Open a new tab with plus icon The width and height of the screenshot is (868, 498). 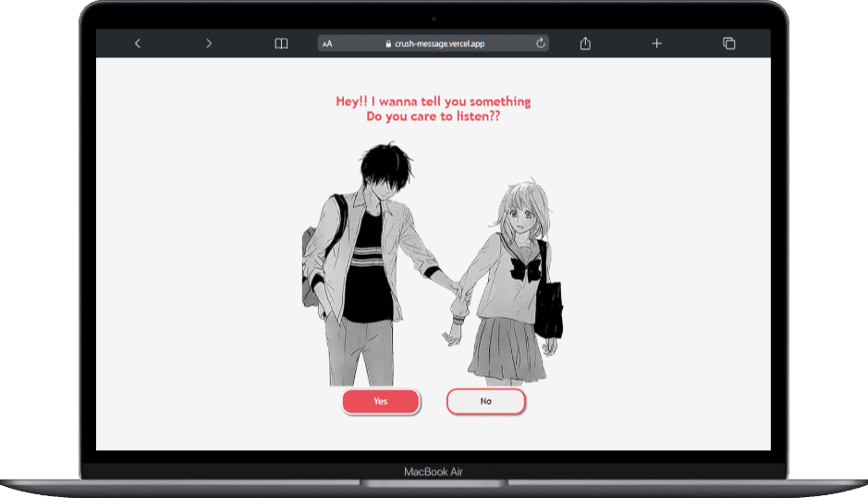pyautogui.click(x=656, y=43)
